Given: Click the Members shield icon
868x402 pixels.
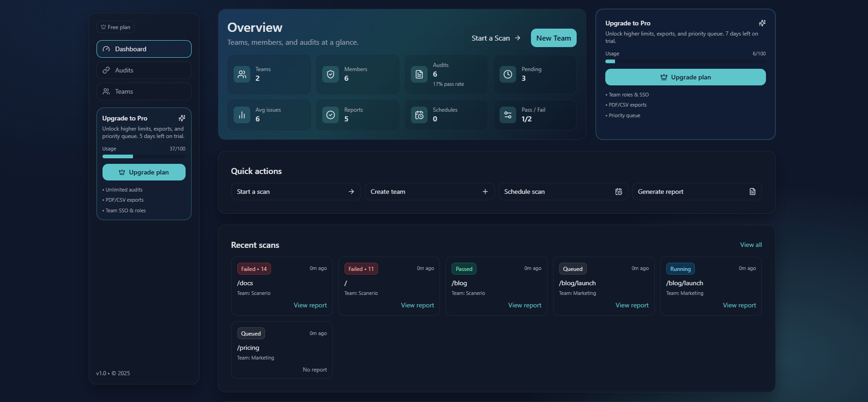Looking at the screenshot, I should (330, 74).
